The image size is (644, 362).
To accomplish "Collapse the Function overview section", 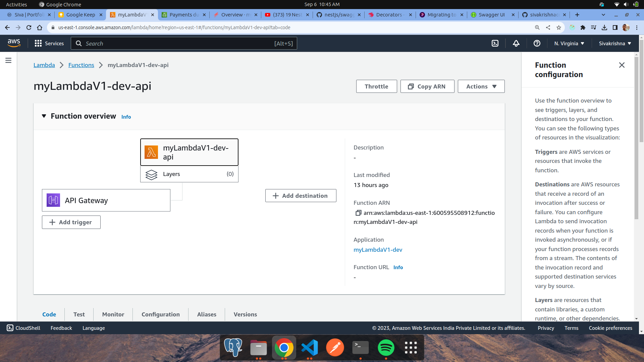I will point(44,116).
